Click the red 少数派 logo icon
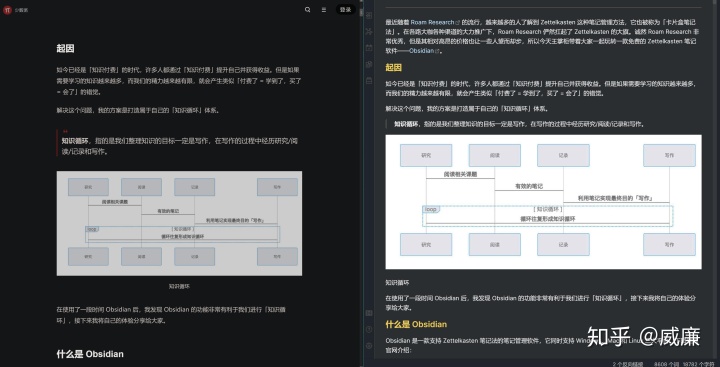720x367 pixels. pos(7,10)
